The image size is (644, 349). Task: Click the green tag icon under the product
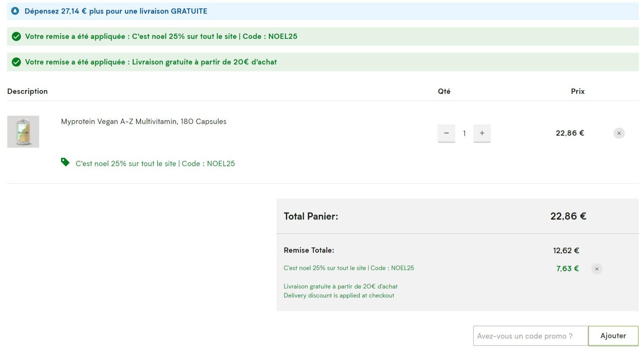tap(65, 162)
